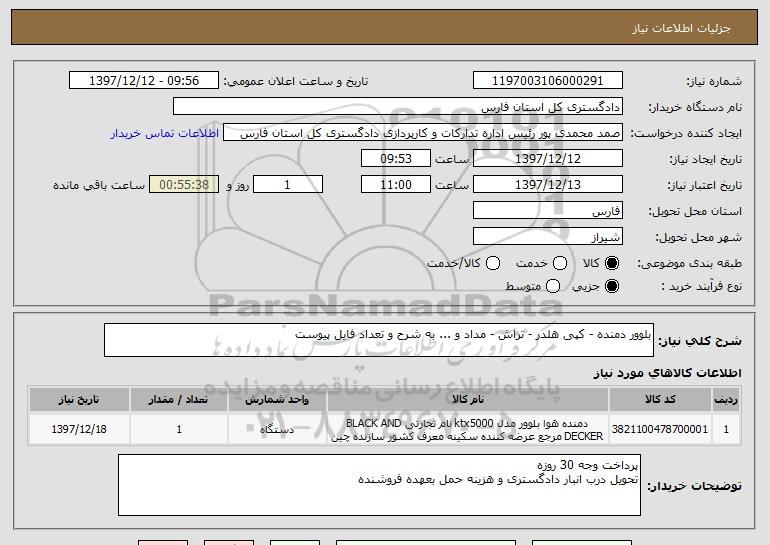Select the متوسط purchase type radio
The width and height of the screenshot is (770, 545).
(553, 286)
